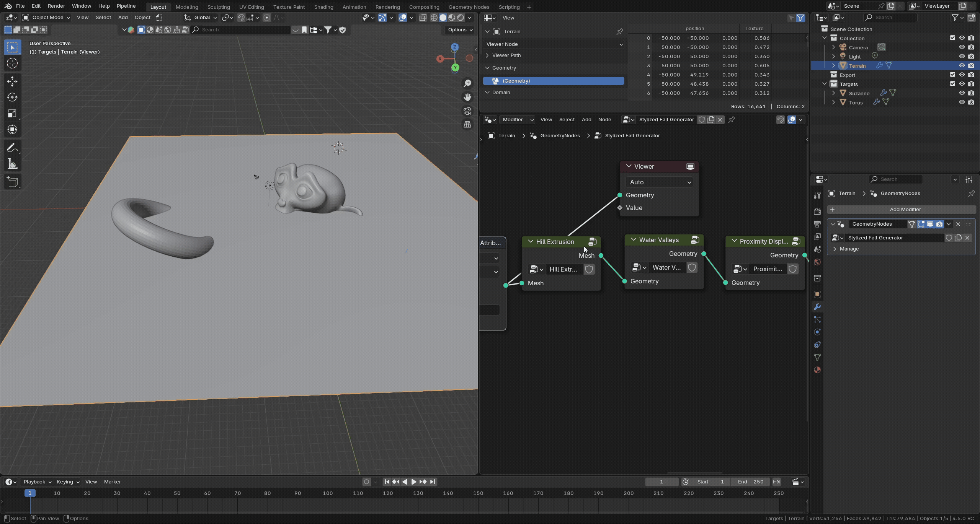
Task: Collapse the Hill Extrusion node
Action: (x=531, y=242)
